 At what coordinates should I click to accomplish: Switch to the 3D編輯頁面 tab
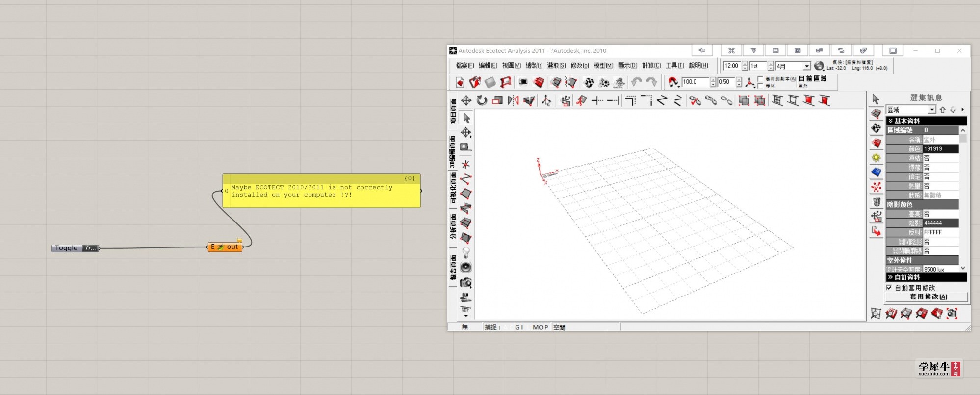[453, 152]
